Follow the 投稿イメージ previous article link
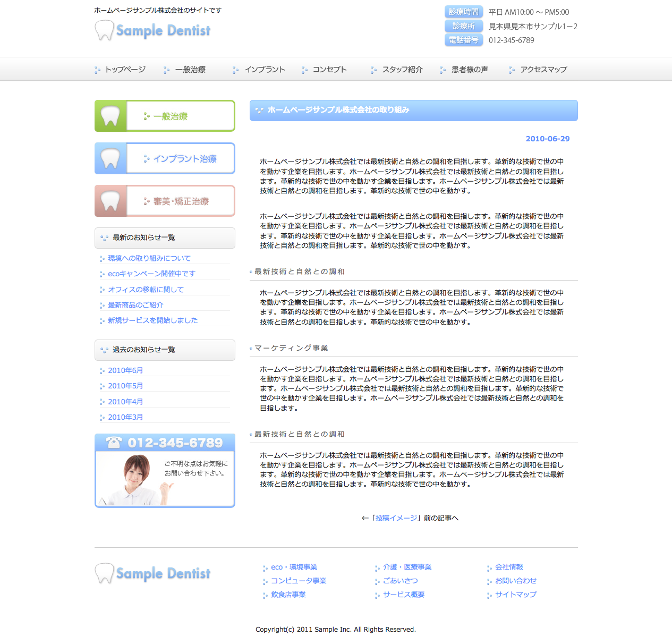Viewport: 672px width, 636px height. click(x=396, y=518)
